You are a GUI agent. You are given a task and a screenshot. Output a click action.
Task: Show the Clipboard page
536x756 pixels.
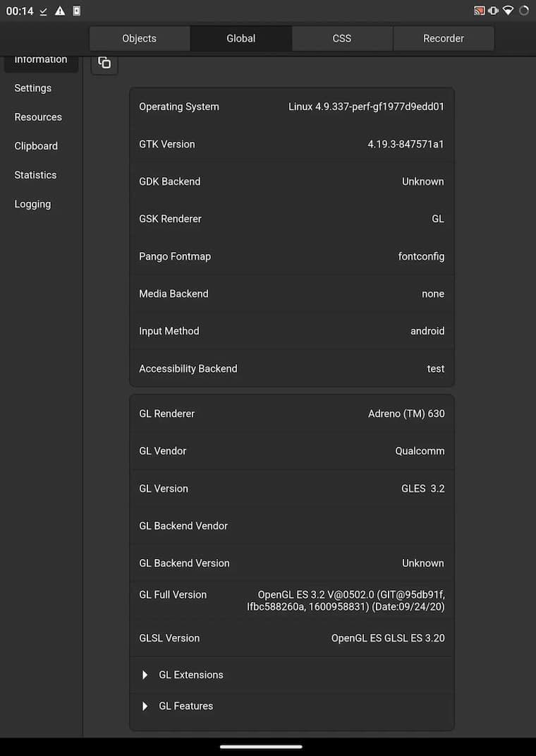36,146
